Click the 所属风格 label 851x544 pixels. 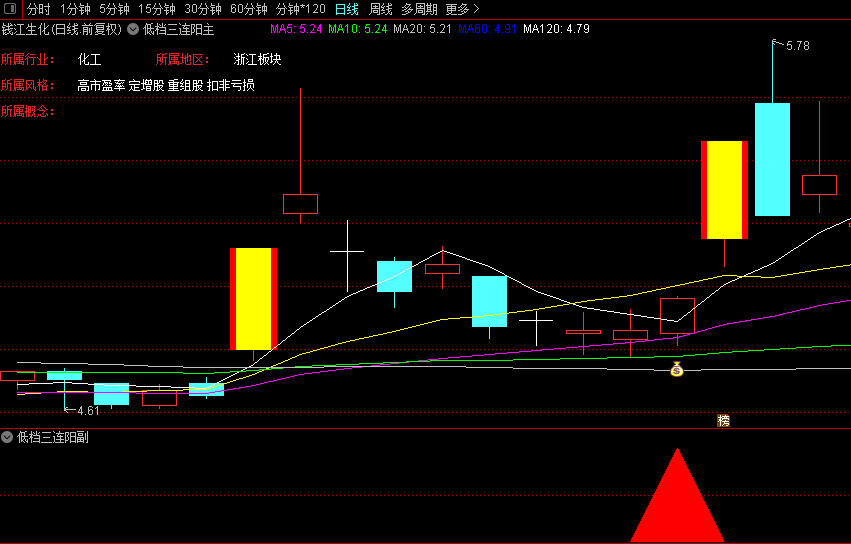(x=27, y=85)
